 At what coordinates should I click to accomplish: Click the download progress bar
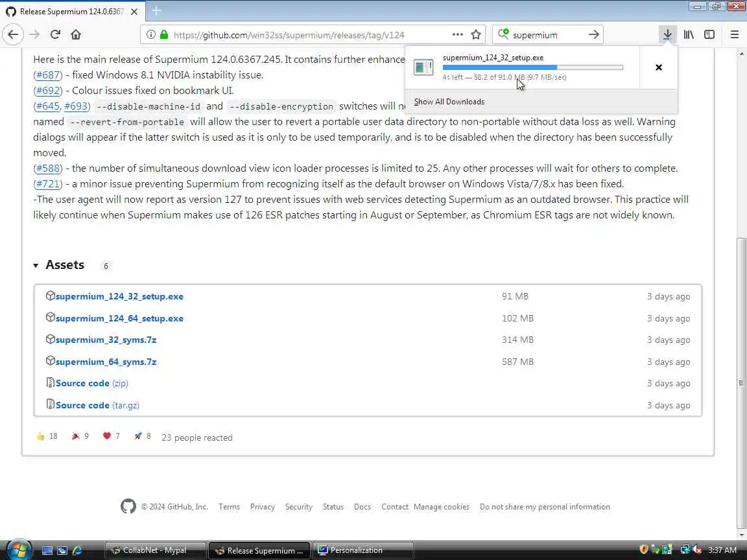pyautogui.click(x=532, y=67)
